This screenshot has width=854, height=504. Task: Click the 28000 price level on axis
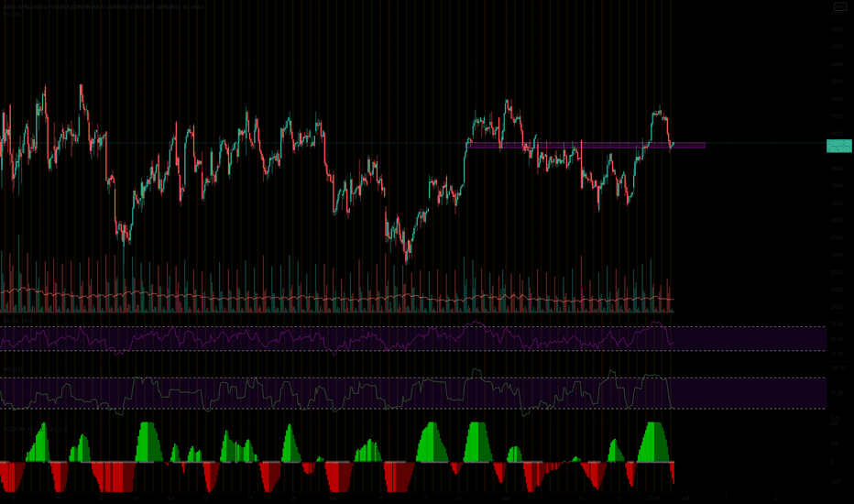(x=838, y=221)
